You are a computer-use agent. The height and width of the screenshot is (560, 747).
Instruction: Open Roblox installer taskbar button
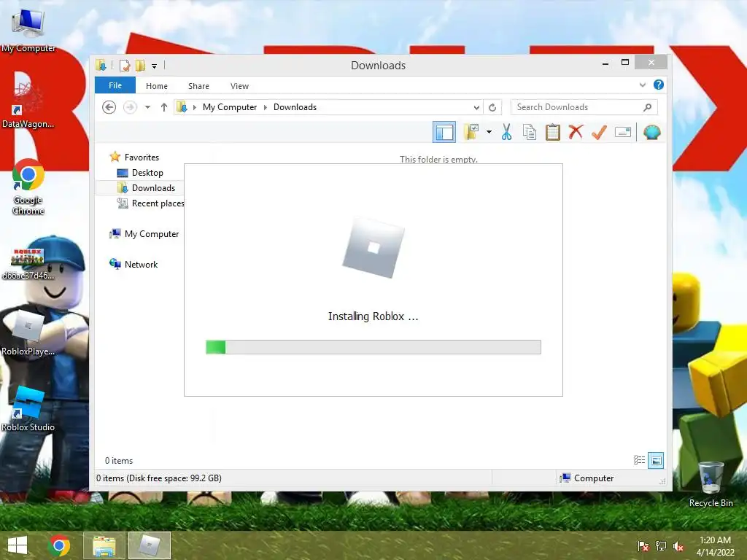[x=149, y=545]
